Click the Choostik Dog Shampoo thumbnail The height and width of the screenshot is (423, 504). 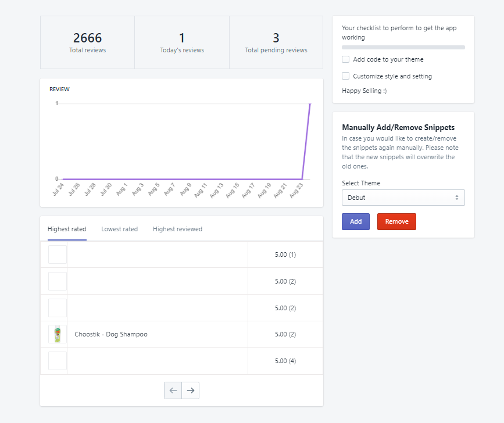click(58, 334)
